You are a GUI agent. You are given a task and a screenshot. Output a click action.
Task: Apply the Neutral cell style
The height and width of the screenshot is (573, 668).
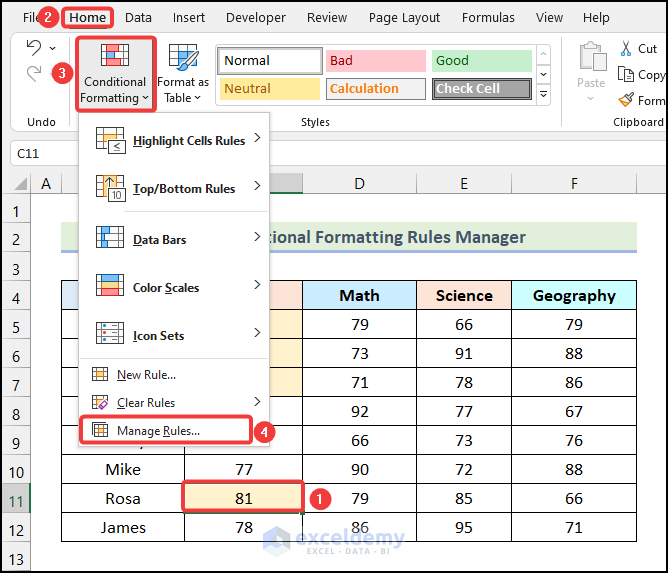pos(270,89)
